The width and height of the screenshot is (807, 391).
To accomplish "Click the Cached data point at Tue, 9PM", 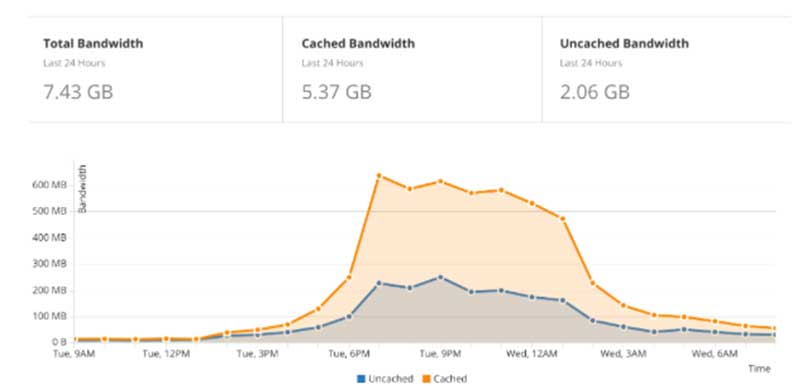I will click(x=440, y=181).
